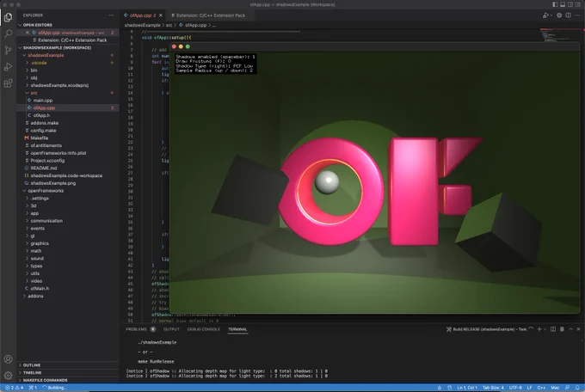
Task: Select Extension: C/C++ Extension Pack in Open Editors
Action: click(70, 40)
